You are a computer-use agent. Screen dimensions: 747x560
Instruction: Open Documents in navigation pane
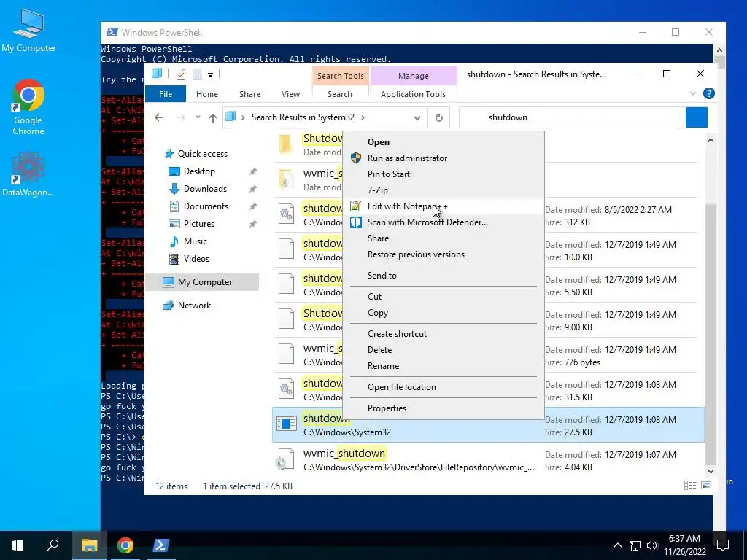[206, 206]
